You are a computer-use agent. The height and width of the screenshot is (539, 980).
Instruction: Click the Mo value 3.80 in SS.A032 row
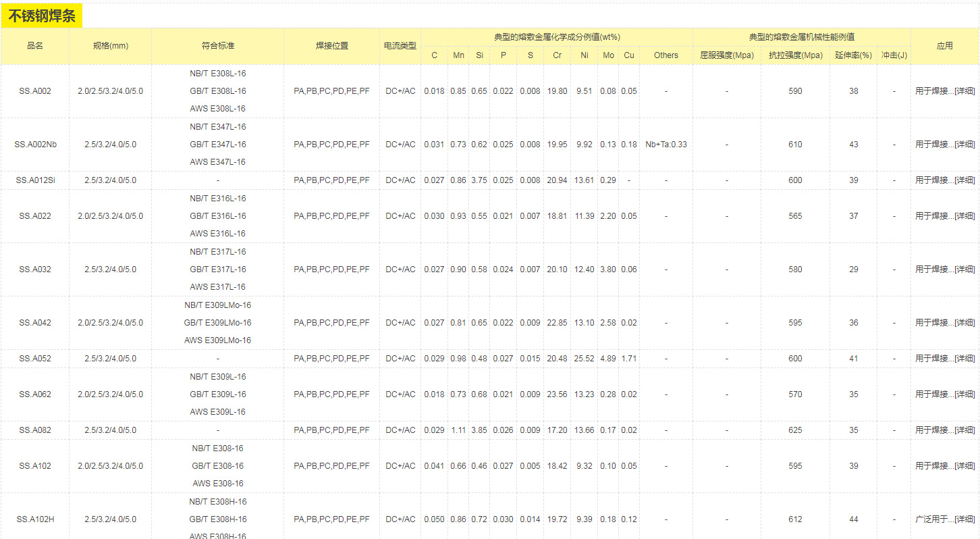(x=609, y=269)
